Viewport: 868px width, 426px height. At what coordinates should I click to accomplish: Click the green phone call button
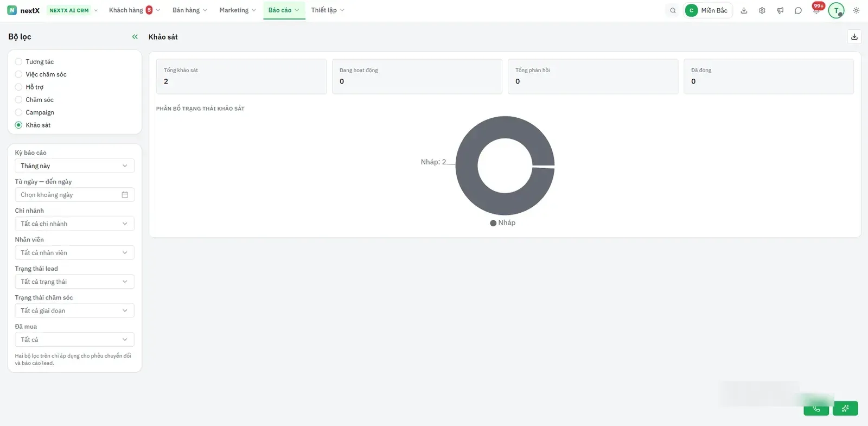pyautogui.click(x=816, y=409)
